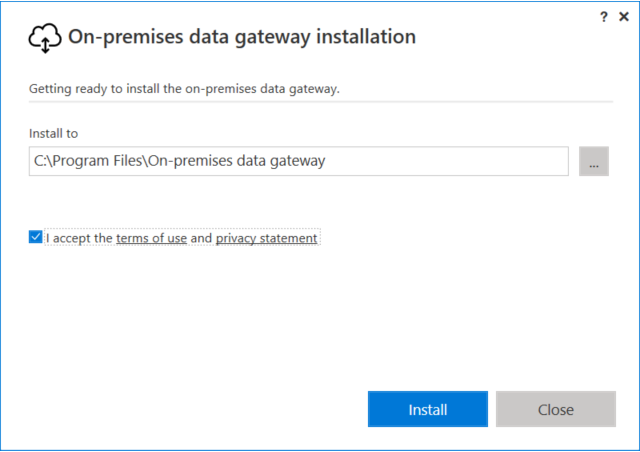Browse for folder with the ellipsis button
The height and width of the screenshot is (452, 640).
tap(593, 161)
